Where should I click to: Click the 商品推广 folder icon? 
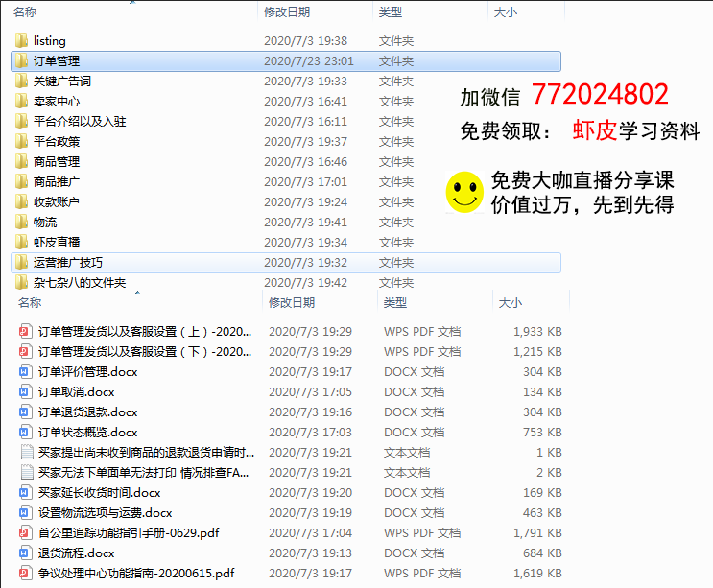coord(21,181)
